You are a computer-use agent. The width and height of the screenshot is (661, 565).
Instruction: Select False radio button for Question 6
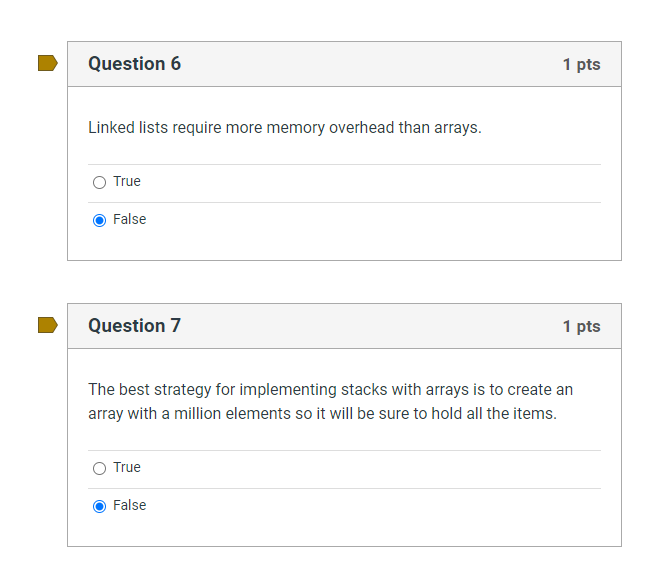tap(99, 220)
